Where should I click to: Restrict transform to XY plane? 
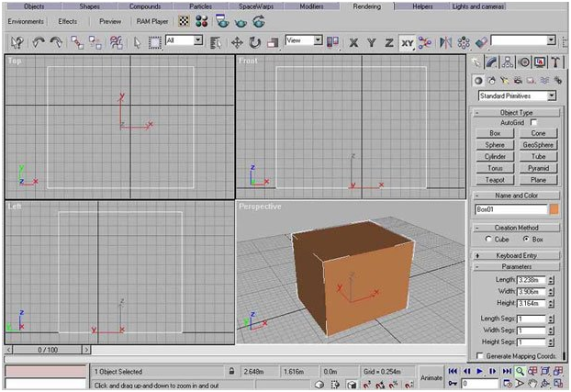407,43
